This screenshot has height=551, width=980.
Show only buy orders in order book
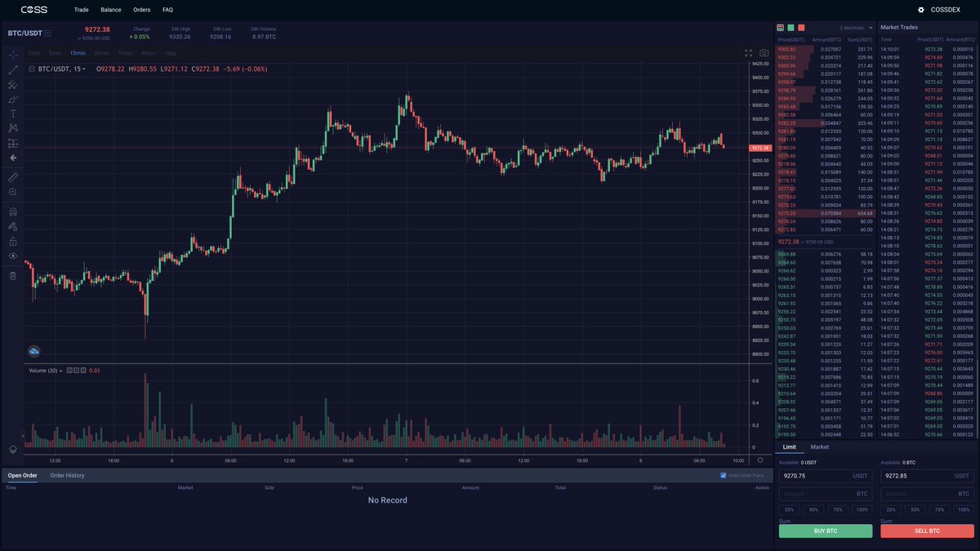(x=791, y=27)
